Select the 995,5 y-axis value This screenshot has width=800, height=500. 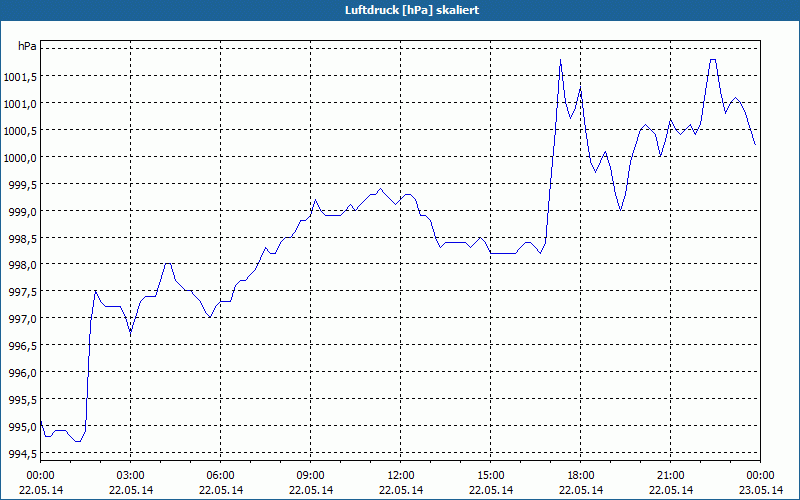pyautogui.click(x=23, y=400)
